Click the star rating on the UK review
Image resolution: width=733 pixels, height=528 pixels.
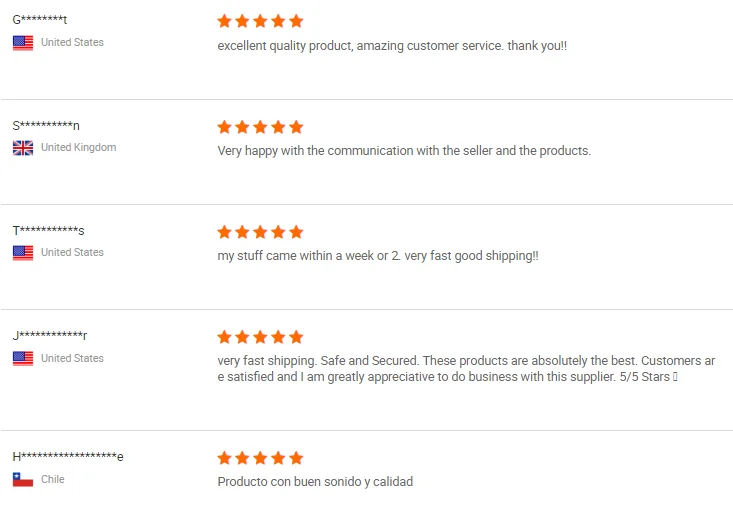point(260,127)
